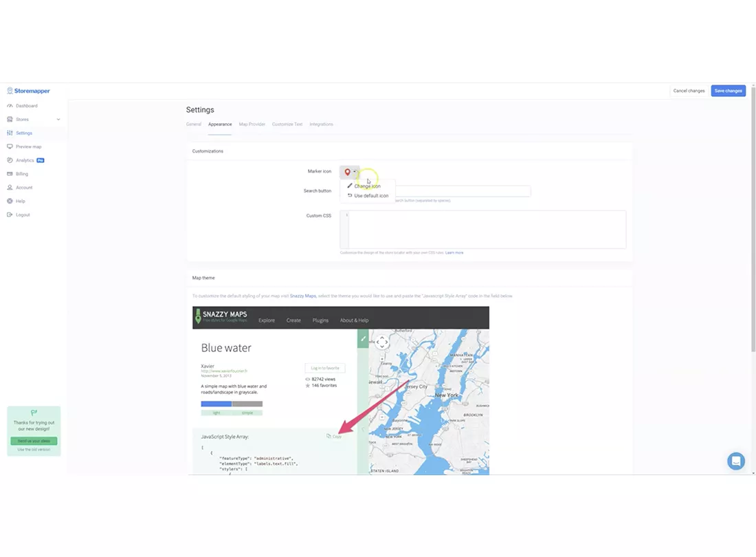Choose Use default icon option
The width and height of the screenshot is (756, 557).
pos(371,196)
